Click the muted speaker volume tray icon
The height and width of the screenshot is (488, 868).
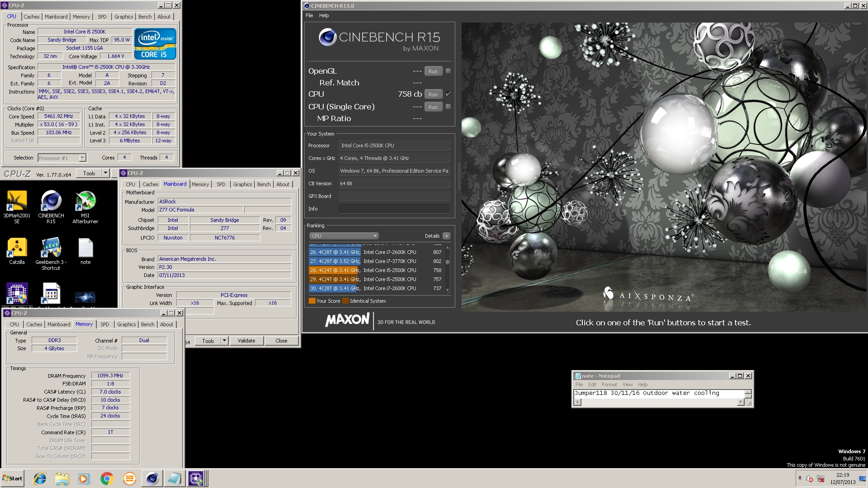[810, 479]
